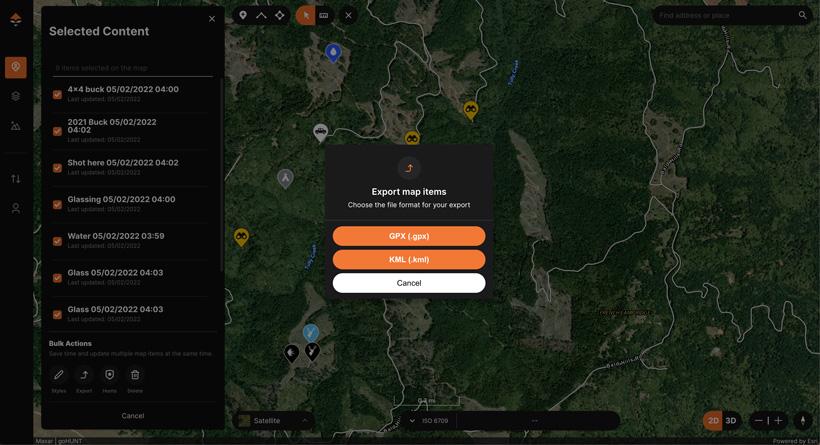Uncheck the Glassing 04:00 item checkbox

pos(58,204)
